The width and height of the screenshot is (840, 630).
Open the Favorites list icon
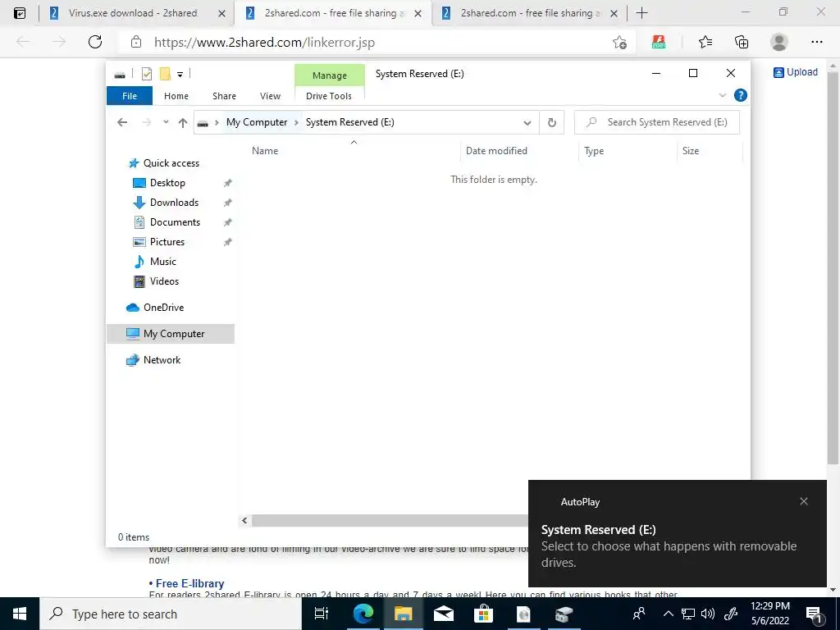coord(705,42)
